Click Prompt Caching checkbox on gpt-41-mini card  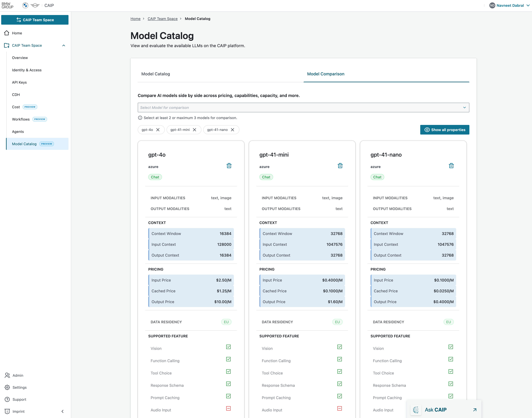(340, 396)
